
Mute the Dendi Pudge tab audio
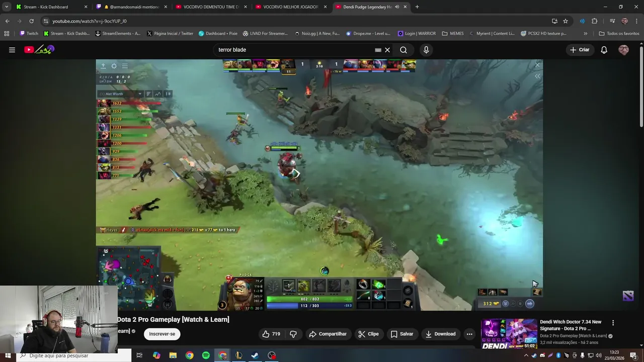397,7
